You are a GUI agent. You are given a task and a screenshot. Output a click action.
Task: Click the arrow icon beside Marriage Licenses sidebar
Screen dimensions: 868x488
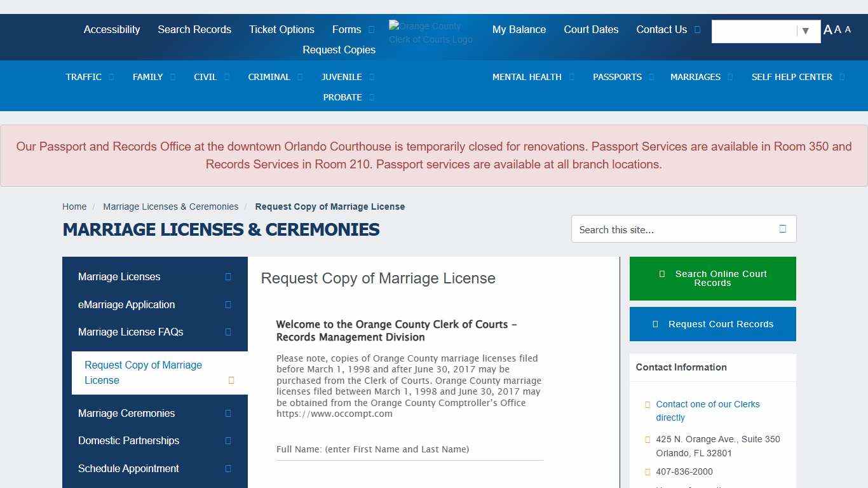(x=228, y=277)
